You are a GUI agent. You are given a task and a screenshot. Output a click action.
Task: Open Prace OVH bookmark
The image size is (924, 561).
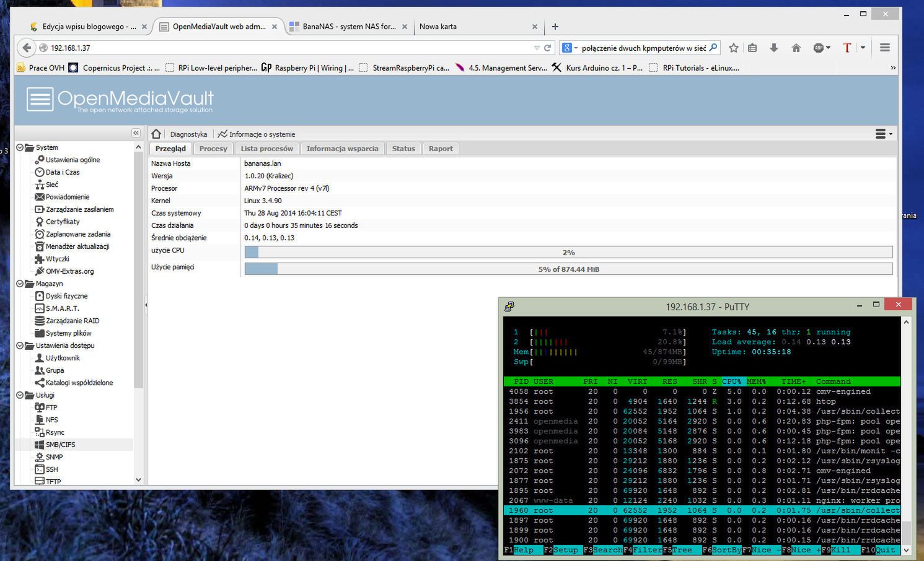coord(40,67)
